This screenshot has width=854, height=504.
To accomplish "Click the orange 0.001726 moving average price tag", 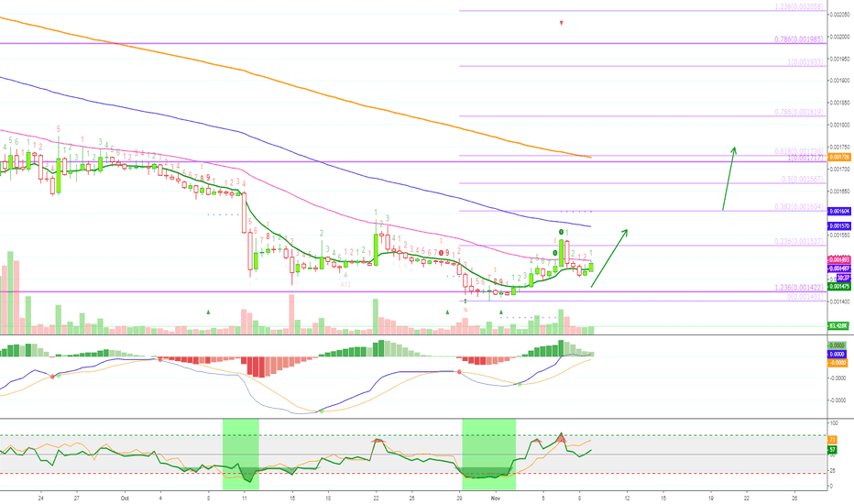I will (x=838, y=157).
